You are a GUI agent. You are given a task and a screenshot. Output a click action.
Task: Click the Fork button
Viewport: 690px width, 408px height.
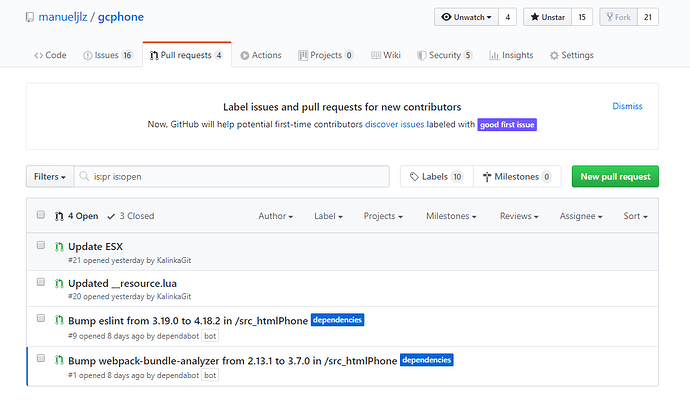(618, 17)
